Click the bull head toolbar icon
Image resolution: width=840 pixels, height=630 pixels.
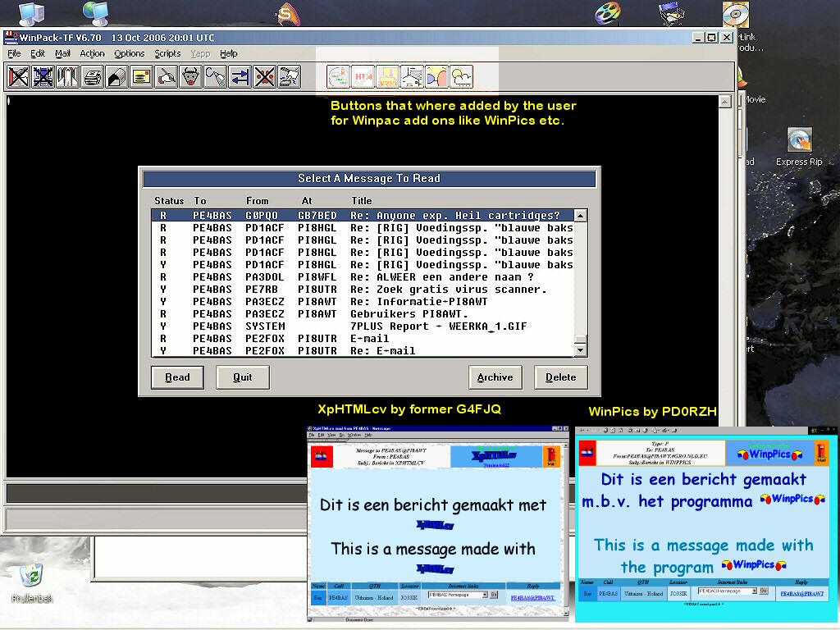pos(190,77)
